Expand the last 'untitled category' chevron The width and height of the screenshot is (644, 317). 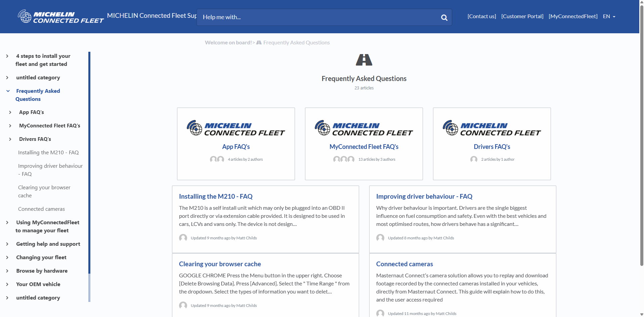pos(7,298)
